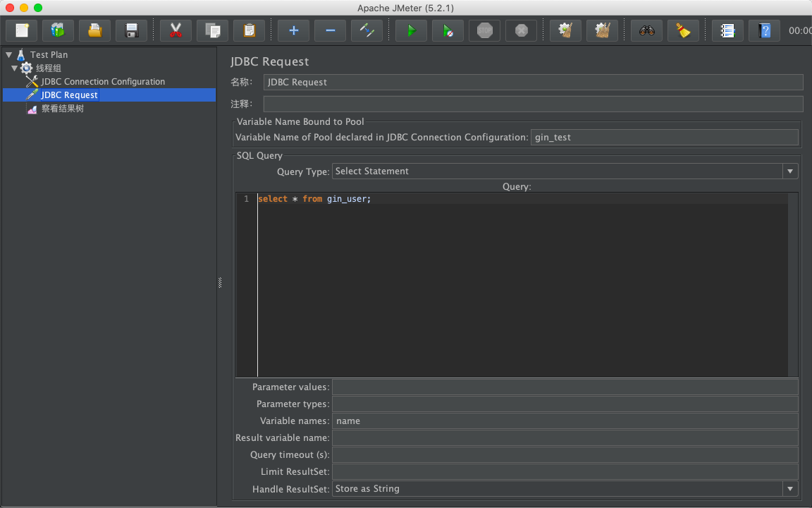Click the Toggle enable/disable icon
This screenshot has height=508, width=812.
(x=367, y=30)
